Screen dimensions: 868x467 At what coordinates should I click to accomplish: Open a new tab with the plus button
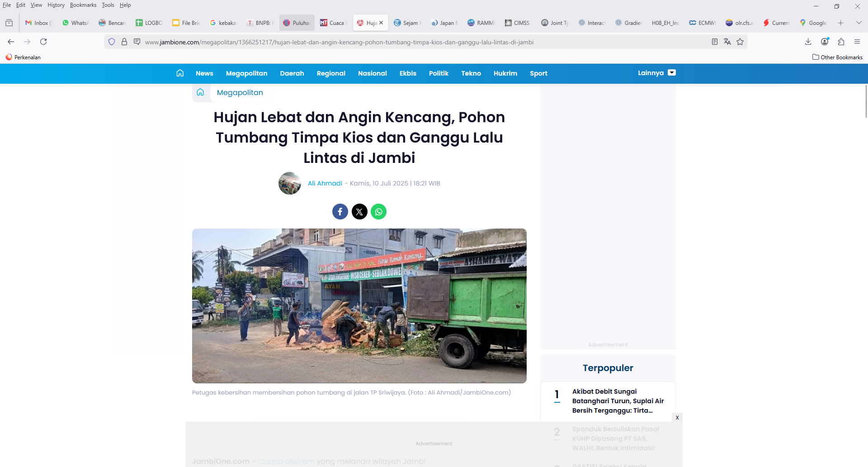(841, 23)
